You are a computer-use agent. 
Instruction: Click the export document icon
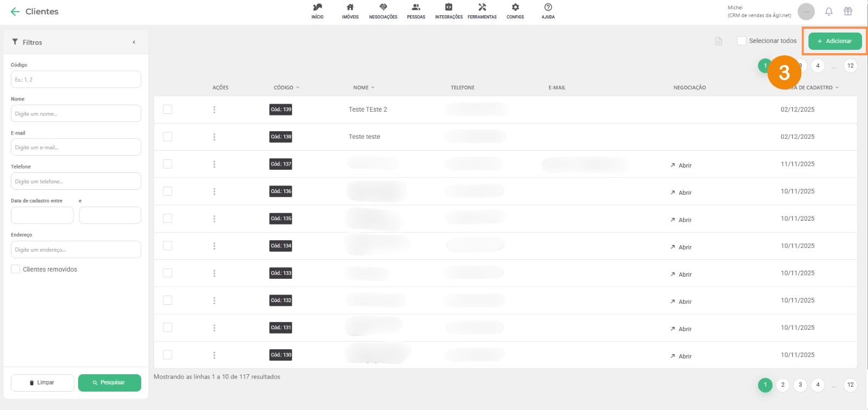[x=718, y=41]
